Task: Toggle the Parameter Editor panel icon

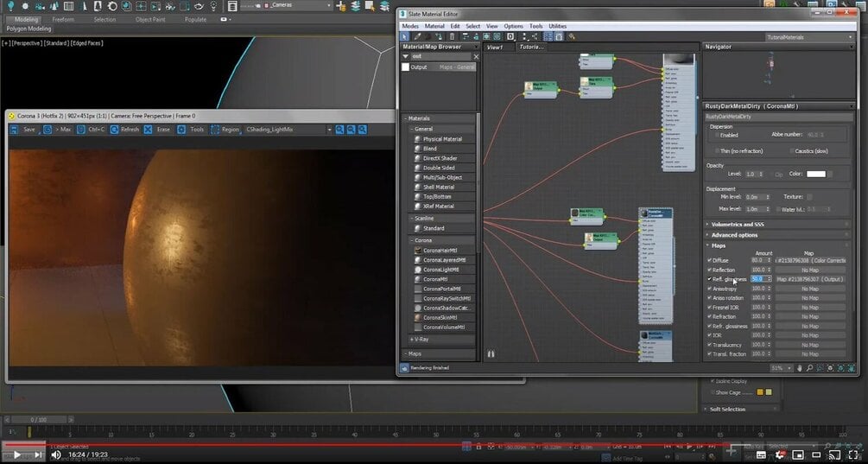Action: pos(559,36)
